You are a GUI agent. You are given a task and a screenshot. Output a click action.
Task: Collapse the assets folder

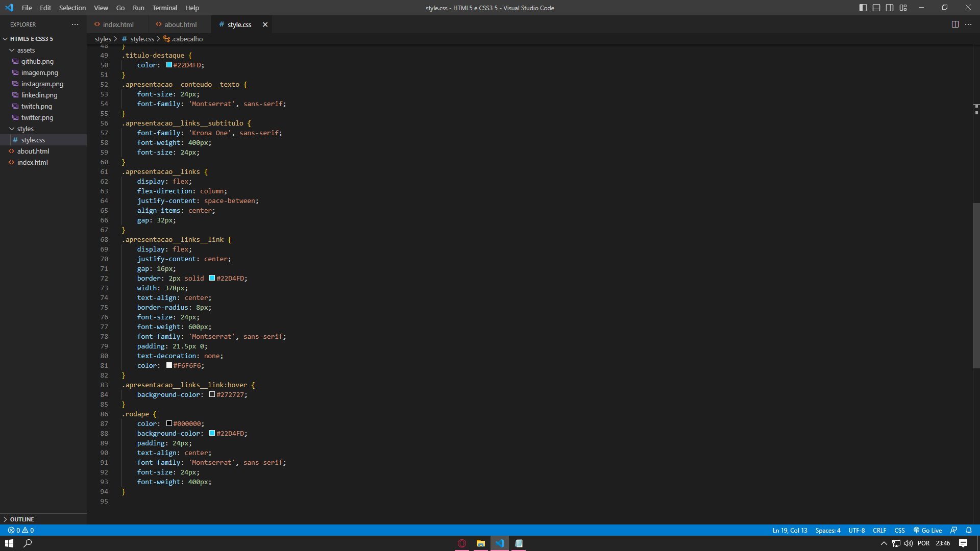(43, 50)
